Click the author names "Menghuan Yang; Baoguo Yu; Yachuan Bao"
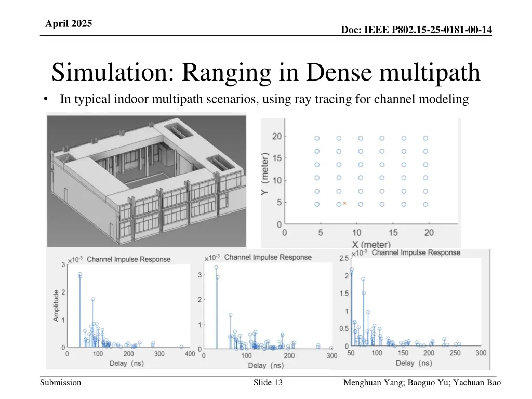532x399 pixels. (422, 382)
